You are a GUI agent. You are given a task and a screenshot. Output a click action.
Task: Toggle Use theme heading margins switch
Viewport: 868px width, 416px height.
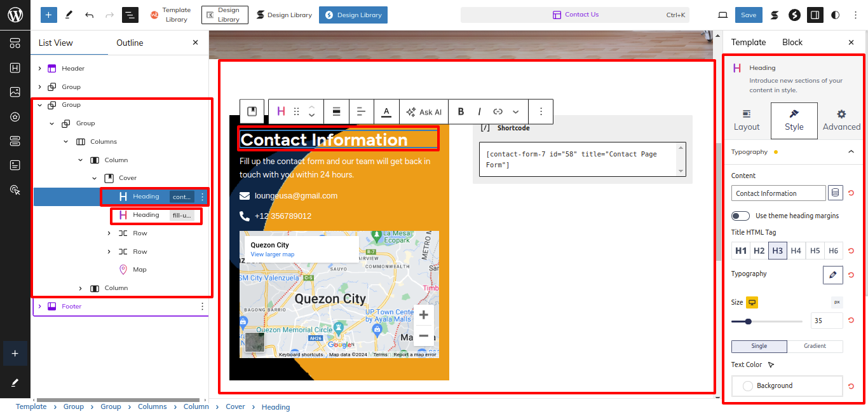point(740,216)
